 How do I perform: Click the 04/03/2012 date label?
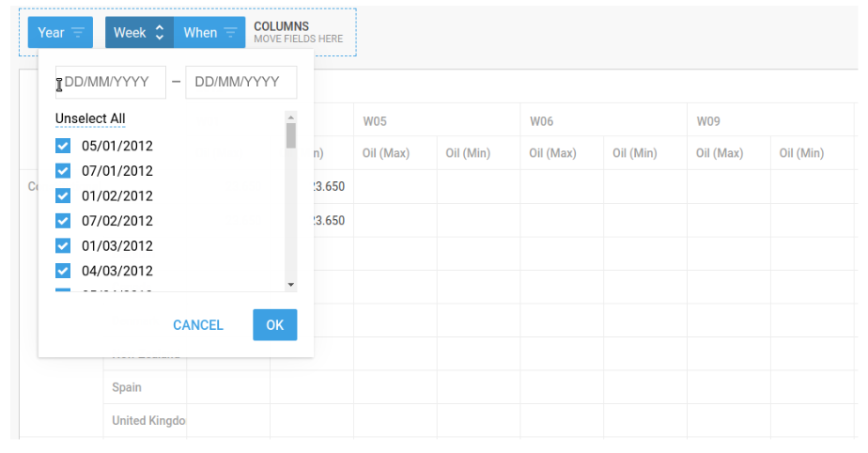coord(117,271)
